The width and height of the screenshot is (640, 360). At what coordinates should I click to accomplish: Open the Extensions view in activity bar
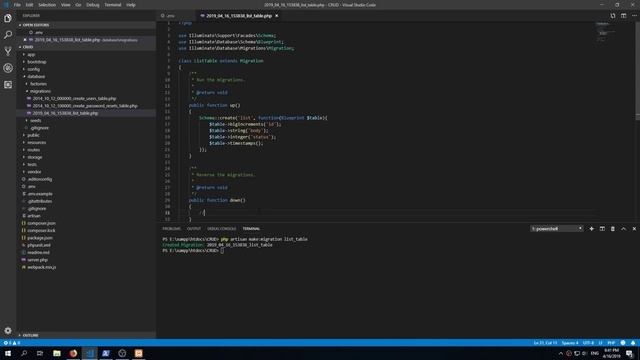click(x=8, y=84)
